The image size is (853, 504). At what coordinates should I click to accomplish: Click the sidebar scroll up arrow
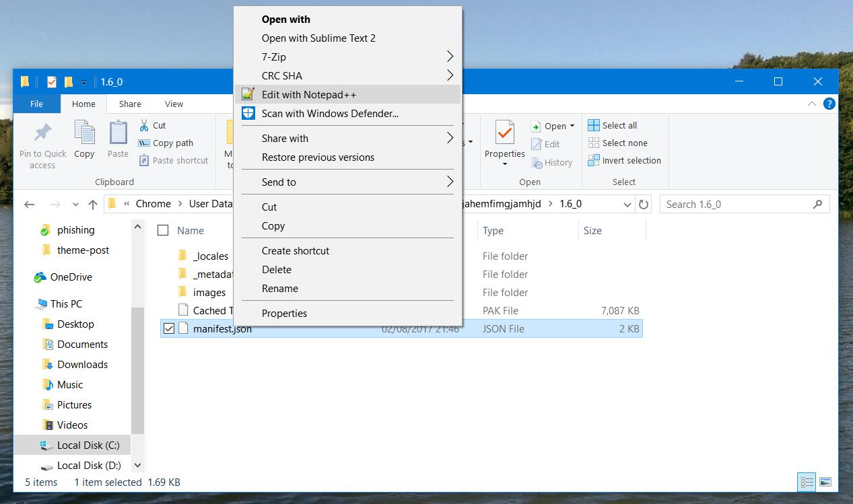pos(137,227)
